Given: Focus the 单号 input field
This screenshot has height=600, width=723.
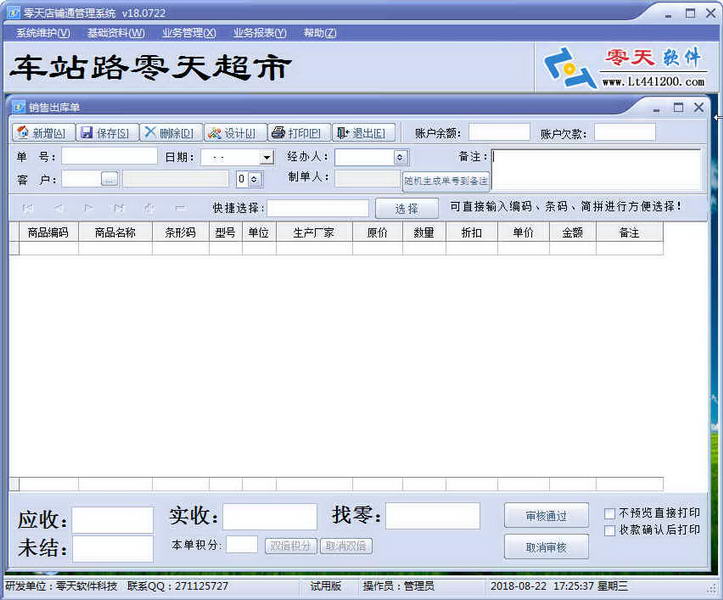Looking at the screenshot, I should (109, 156).
